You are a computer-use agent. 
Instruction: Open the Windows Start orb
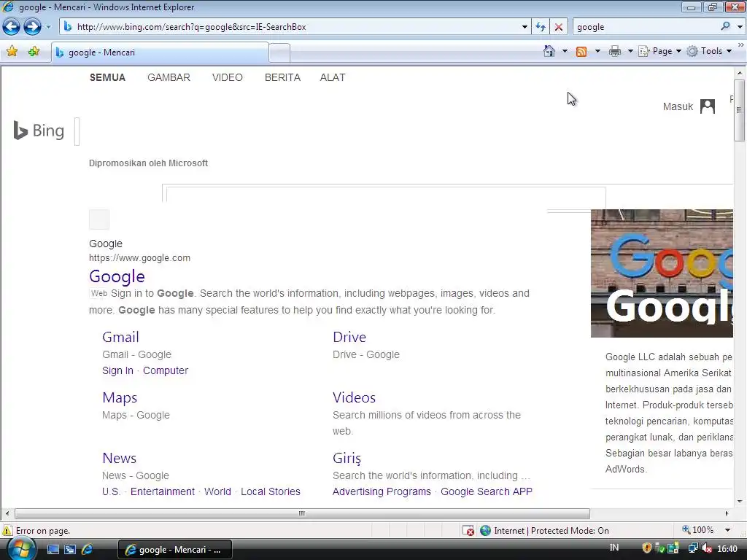[x=20, y=549]
